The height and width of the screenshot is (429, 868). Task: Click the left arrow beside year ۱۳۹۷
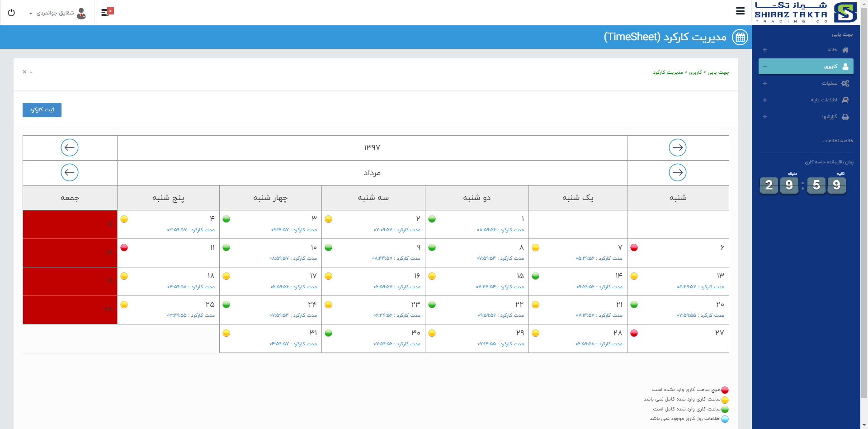(70, 148)
